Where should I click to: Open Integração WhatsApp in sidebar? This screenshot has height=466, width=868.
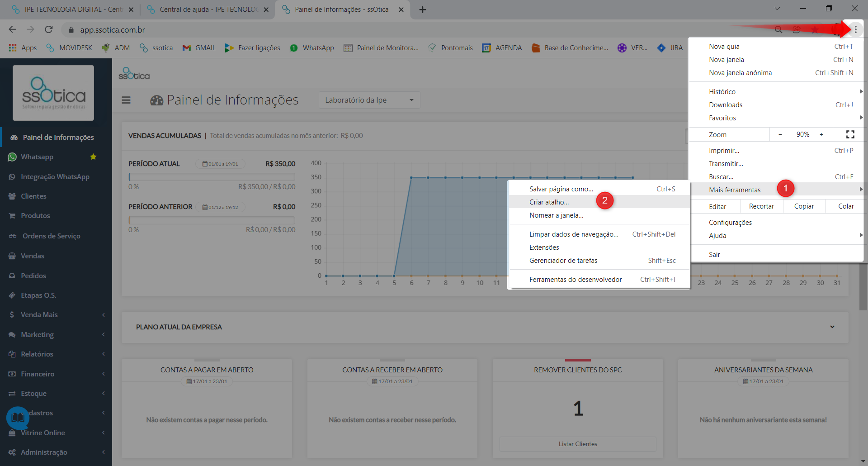pyautogui.click(x=55, y=176)
